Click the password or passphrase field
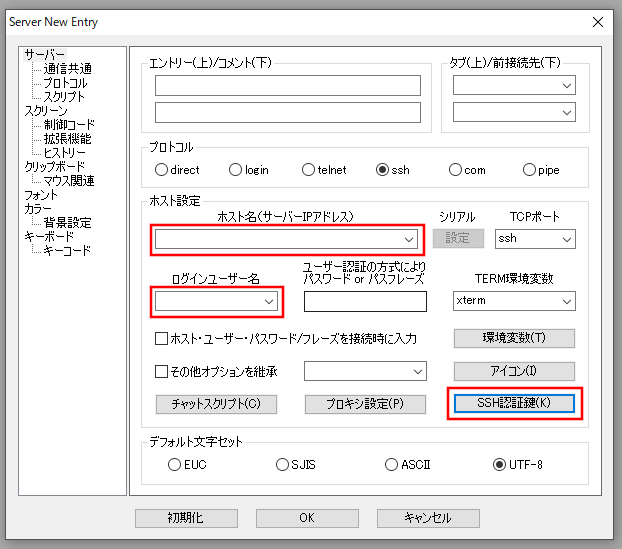This screenshot has height=549, width=622. coord(365,301)
